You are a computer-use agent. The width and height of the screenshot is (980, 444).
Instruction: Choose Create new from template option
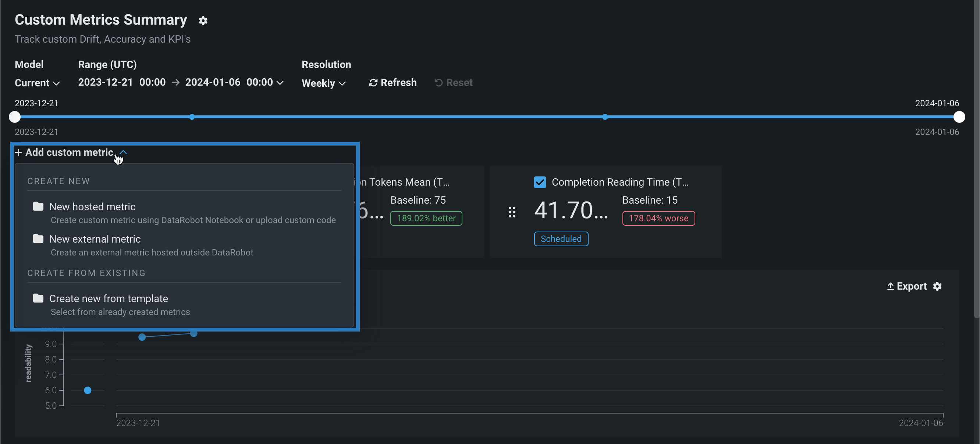(x=109, y=299)
